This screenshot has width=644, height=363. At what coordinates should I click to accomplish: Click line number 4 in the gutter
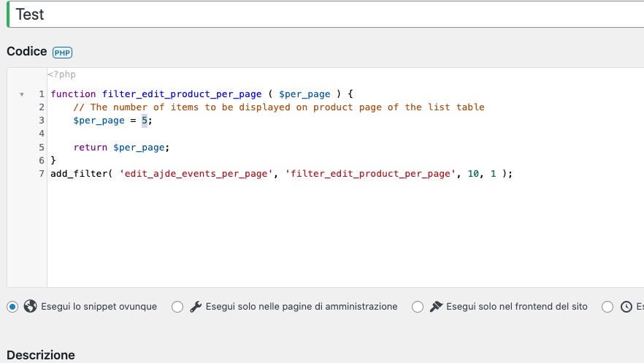pos(42,134)
